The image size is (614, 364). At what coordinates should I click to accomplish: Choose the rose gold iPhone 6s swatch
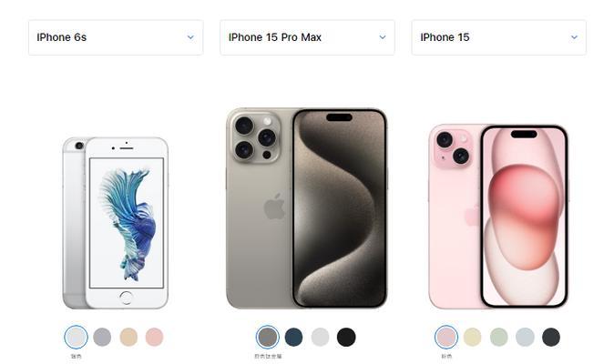pyautogui.click(x=154, y=337)
